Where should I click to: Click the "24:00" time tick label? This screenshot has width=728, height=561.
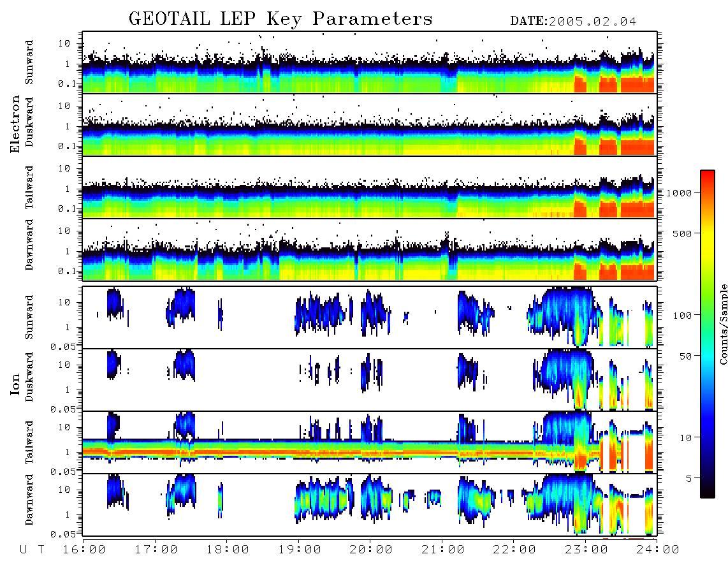[x=657, y=550]
